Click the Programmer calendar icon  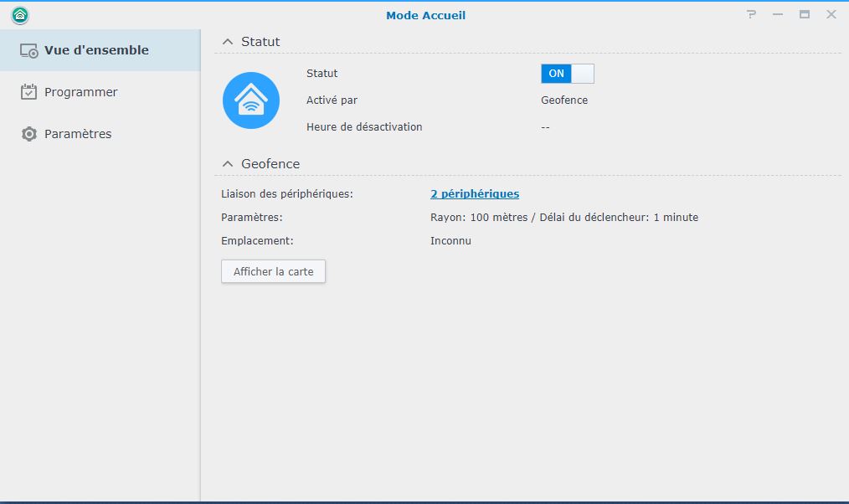(x=29, y=92)
